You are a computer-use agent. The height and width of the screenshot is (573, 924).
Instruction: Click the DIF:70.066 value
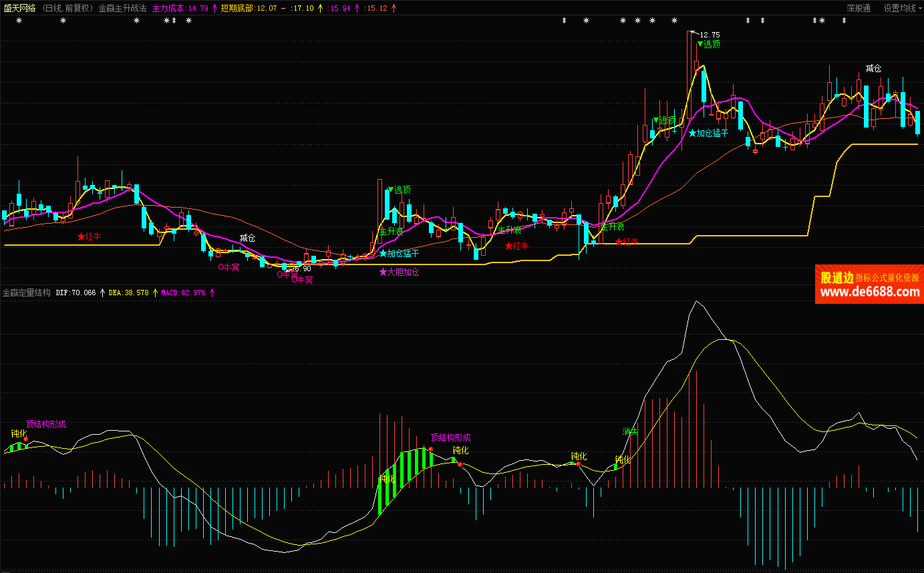click(76, 293)
